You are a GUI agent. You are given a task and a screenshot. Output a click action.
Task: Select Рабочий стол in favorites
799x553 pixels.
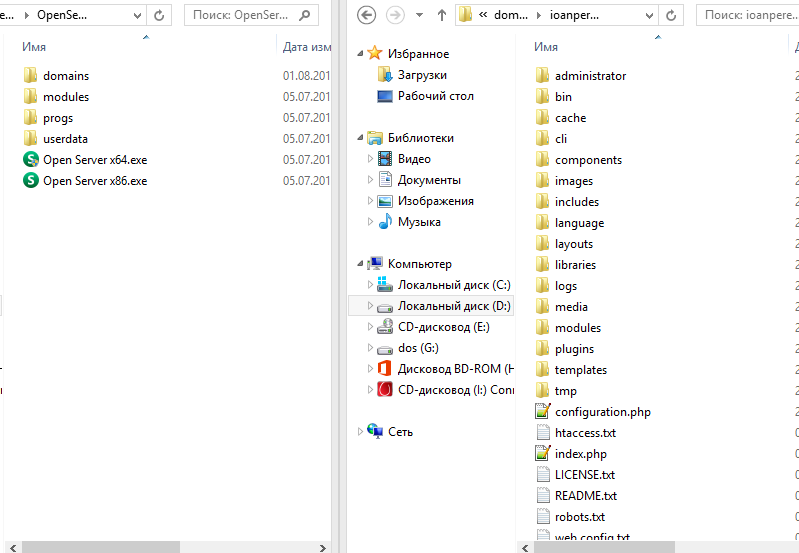[435, 96]
